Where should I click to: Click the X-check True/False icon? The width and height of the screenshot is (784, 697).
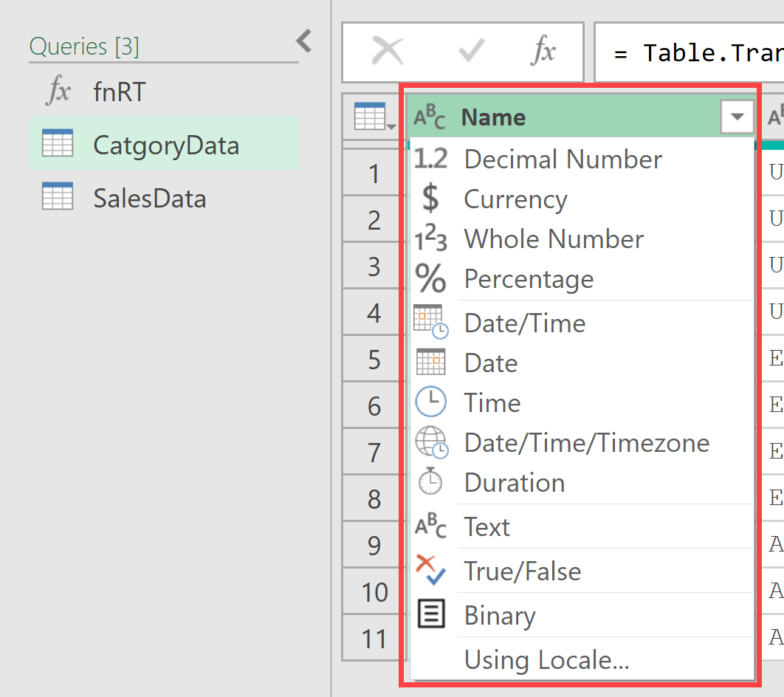(430, 570)
